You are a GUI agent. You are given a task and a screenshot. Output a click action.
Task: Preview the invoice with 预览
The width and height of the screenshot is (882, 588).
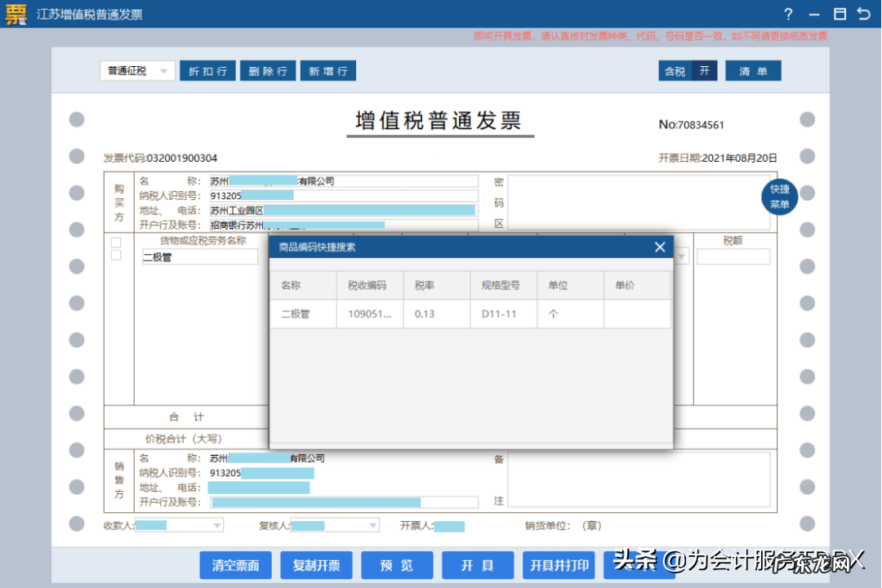397,565
